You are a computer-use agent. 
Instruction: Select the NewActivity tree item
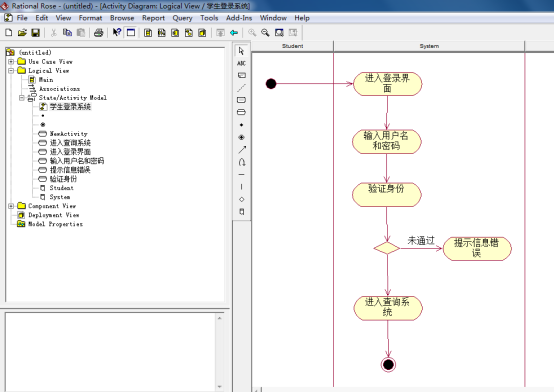click(69, 134)
